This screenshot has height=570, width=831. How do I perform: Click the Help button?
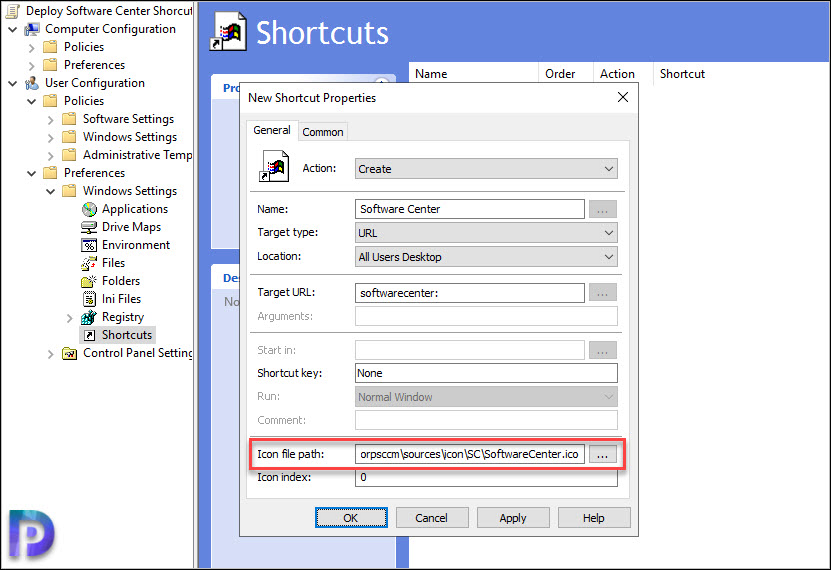pyautogui.click(x=594, y=518)
